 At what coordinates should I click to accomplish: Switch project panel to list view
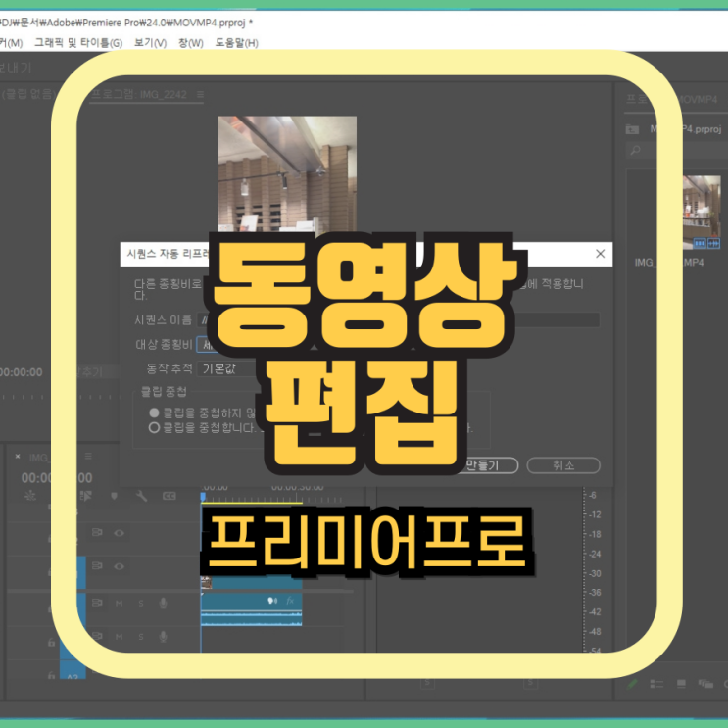point(656,684)
